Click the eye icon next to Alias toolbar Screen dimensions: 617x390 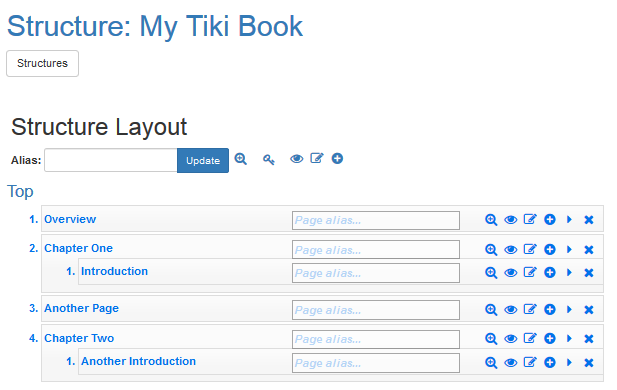[x=297, y=159]
